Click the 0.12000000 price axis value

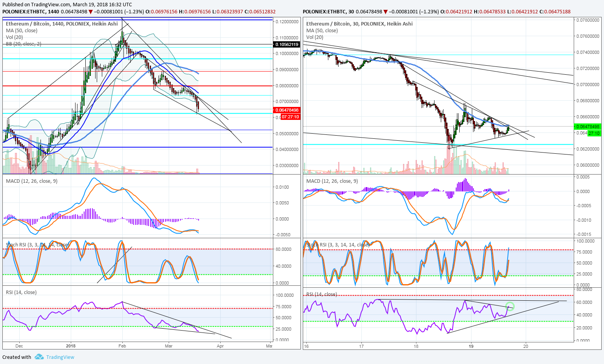tap(287, 21)
